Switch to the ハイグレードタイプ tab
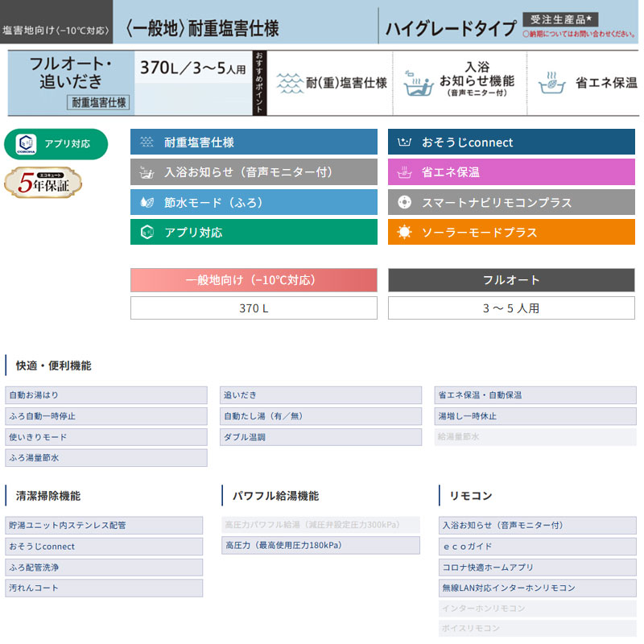Screen dimensions: 644x644 tap(451, 27)
